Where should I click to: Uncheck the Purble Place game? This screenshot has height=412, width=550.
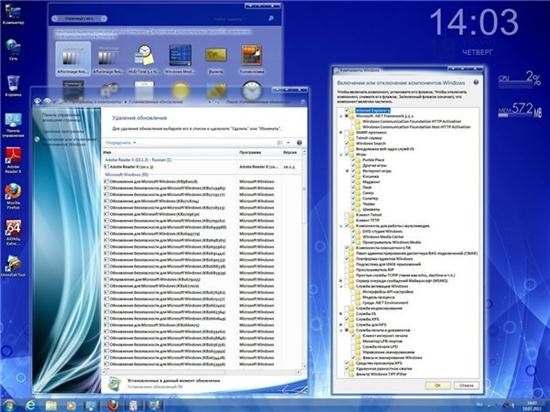pyautogui.click(x=354, y=160)
